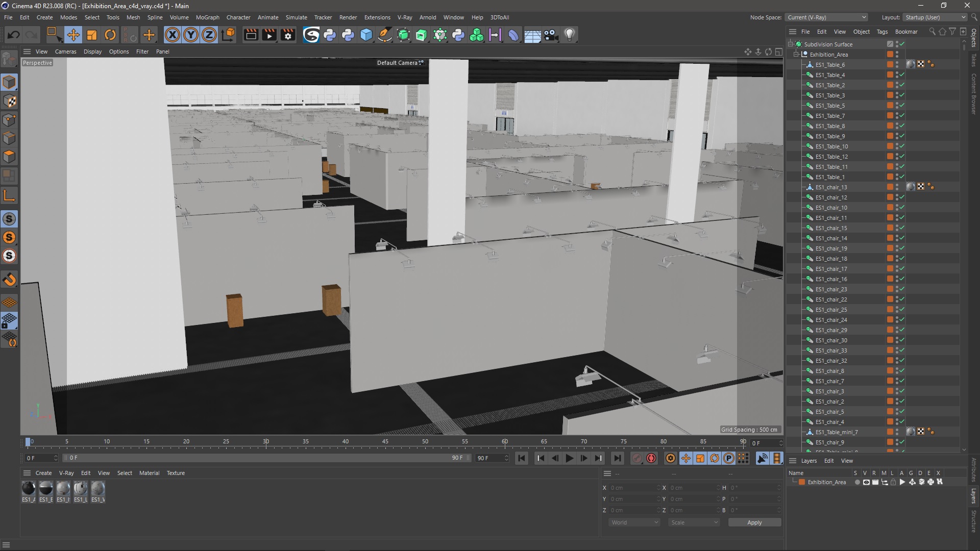Toggle visibility dots for ES1_Table_2
Screen dimensions: 980x551
[x=897, y=85]
